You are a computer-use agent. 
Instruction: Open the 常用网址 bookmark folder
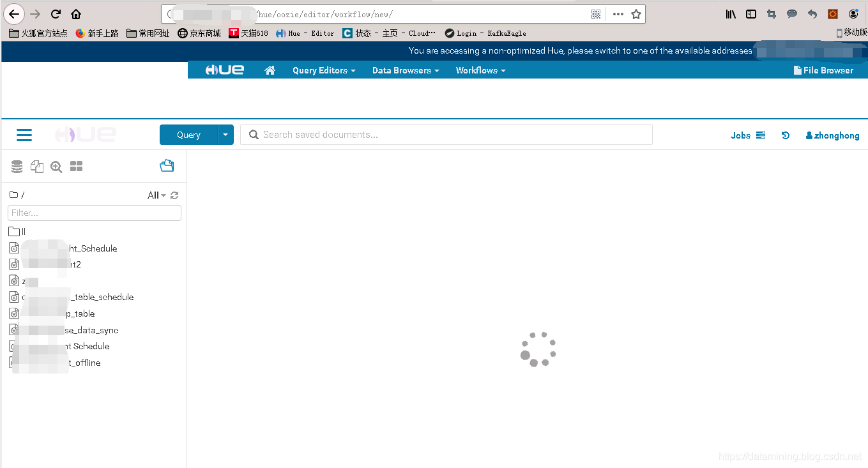pyautogui.click(x=148, y=33)
